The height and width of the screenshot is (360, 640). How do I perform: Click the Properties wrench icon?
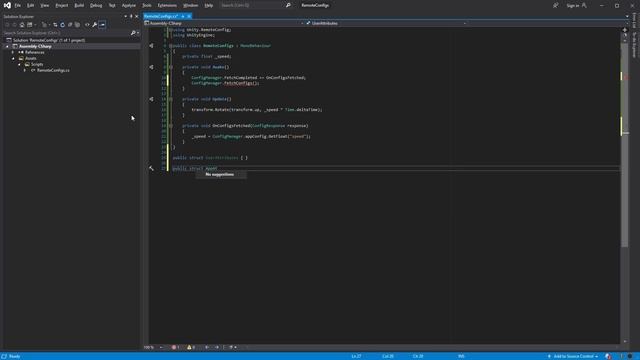(94, 24)
